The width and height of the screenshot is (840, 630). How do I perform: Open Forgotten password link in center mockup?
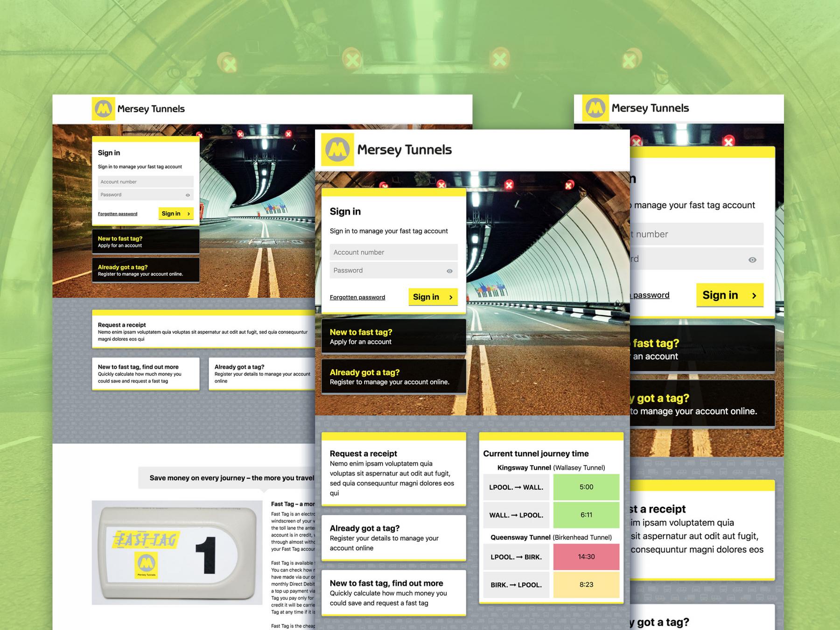coord(357,297)
